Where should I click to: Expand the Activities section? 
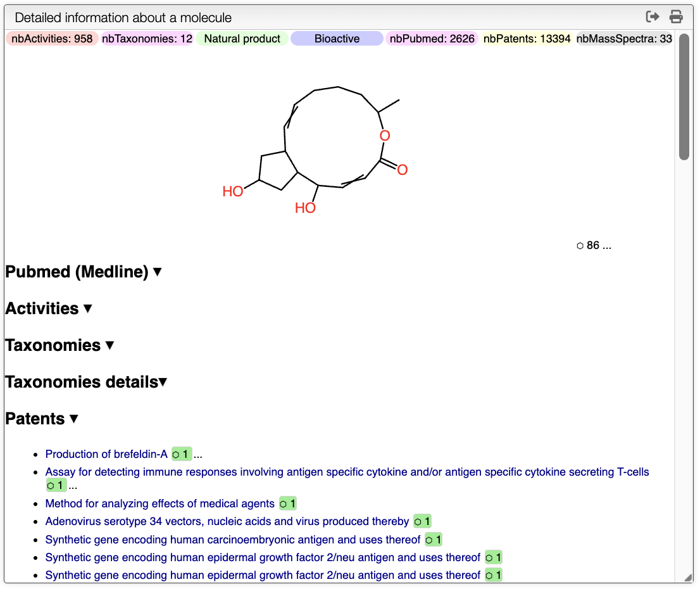click(49, 308)
